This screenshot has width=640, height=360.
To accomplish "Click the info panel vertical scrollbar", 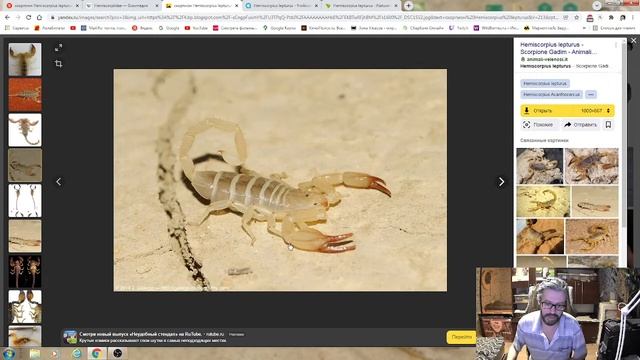I will tap(624, 135).
